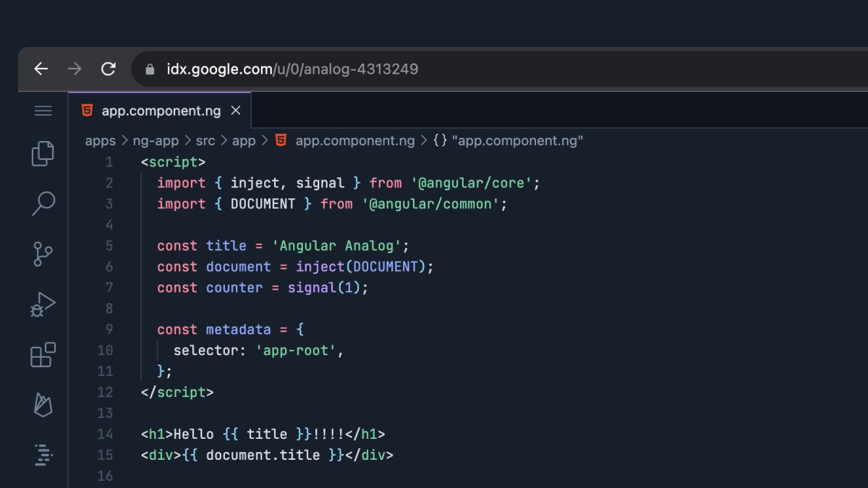Reload the idx.google.com page

pos(109,69)
